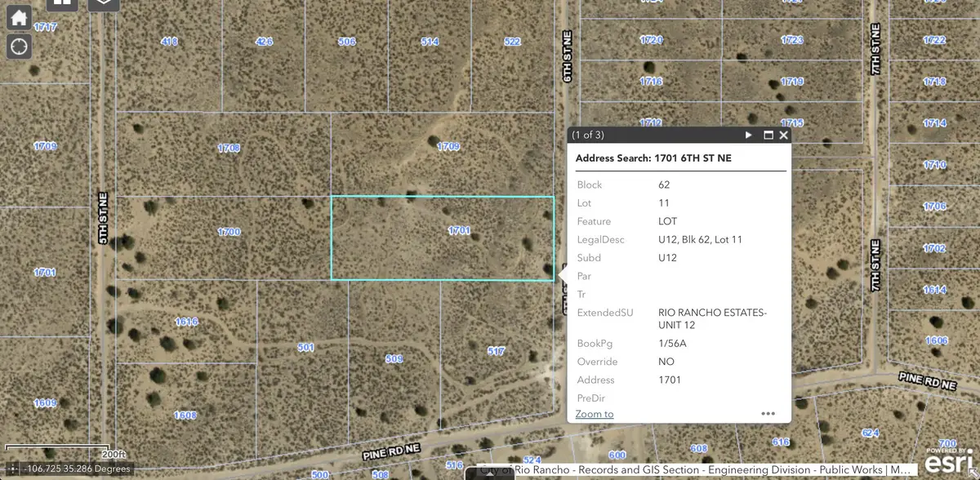Close the address search popup

[784, 135]
